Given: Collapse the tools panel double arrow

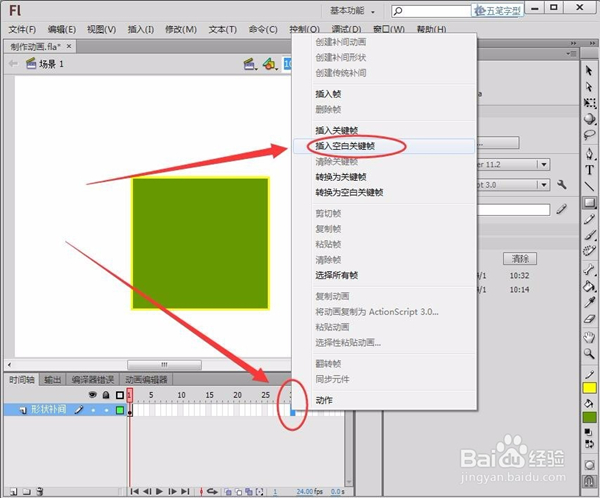Looking at the screenshot, I should 592,43.
